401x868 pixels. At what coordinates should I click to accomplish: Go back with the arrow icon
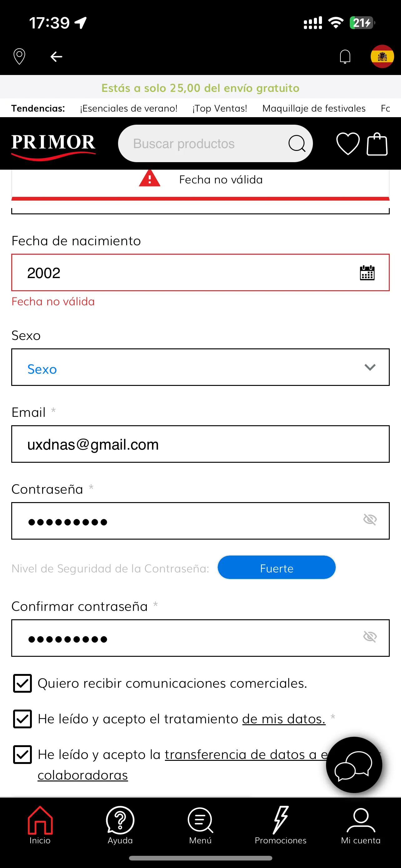click(x=56, y=57)
